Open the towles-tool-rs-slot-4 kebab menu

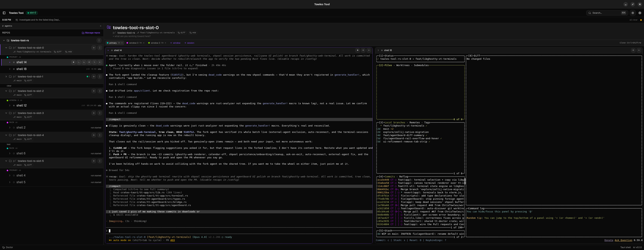click(99, 135)
